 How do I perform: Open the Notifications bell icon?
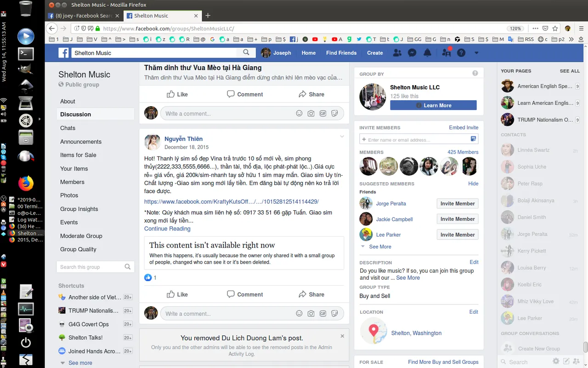[428, 53]
